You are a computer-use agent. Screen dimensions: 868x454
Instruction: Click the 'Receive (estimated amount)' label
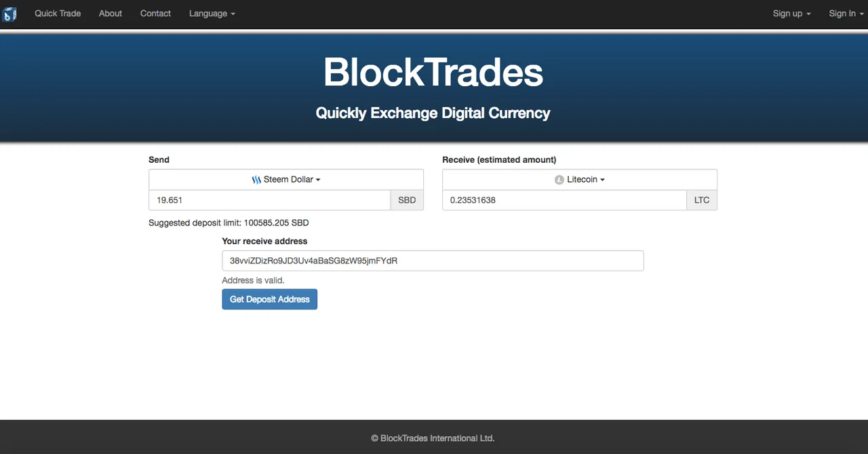tap(499, 159)
